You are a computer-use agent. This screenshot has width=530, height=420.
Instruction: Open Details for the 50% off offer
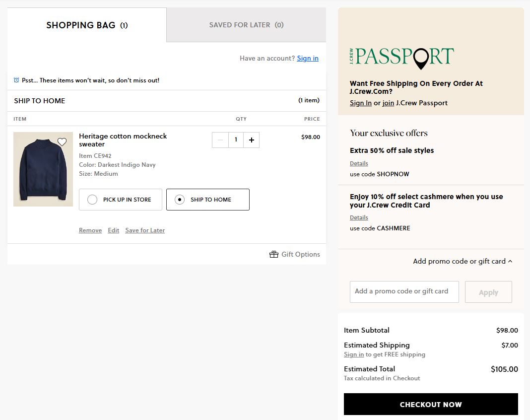click(358, 163)
